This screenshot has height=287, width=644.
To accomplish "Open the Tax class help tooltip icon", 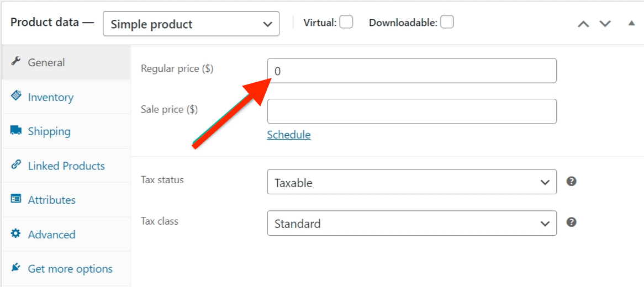I will pos(572,222).
